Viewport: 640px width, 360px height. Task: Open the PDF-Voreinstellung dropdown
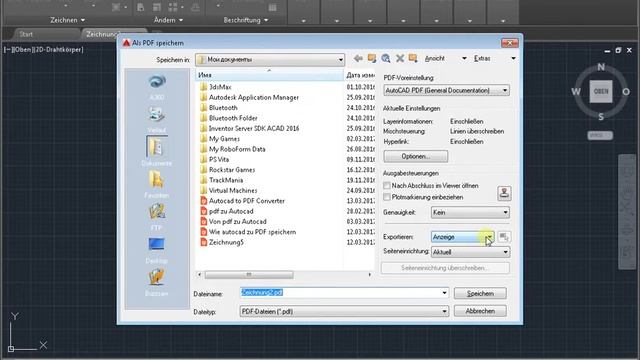tap(446, 90)
